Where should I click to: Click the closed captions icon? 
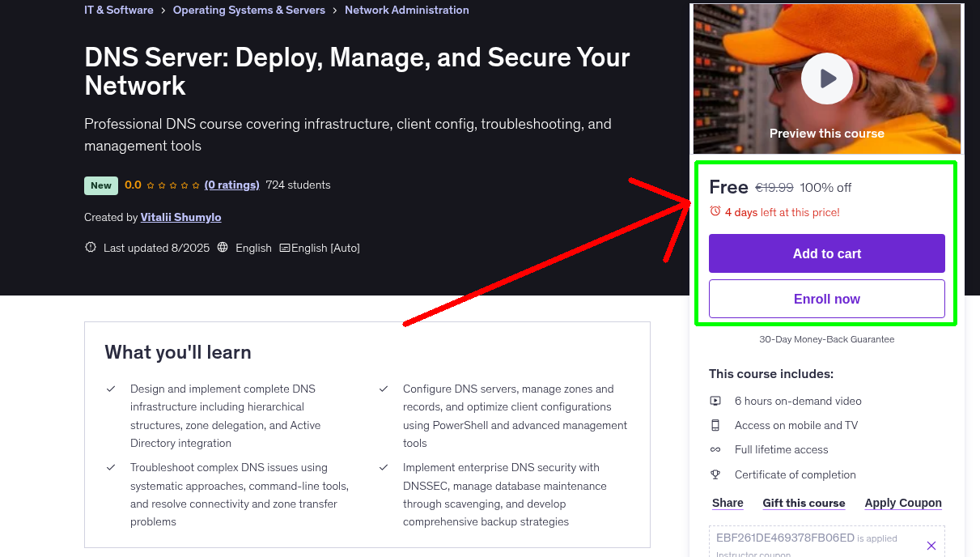coord(285,248)
